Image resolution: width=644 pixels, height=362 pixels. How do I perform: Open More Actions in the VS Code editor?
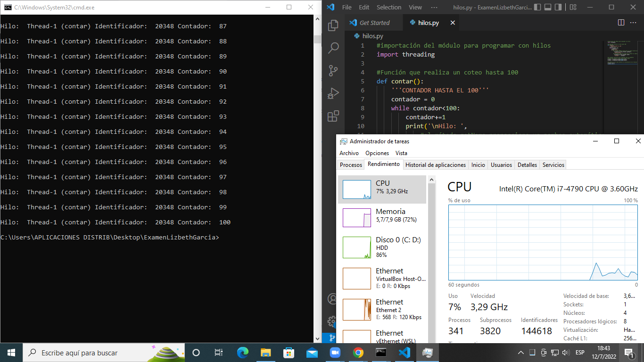(x=634, y=23)
